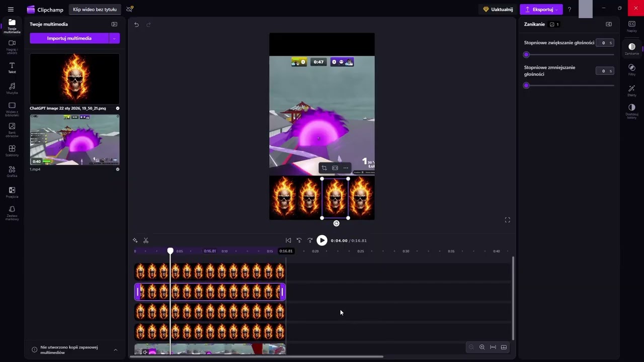Open the Filtry filters panel
The height and width of the screenshot is (362, 644).
[632, 70]
